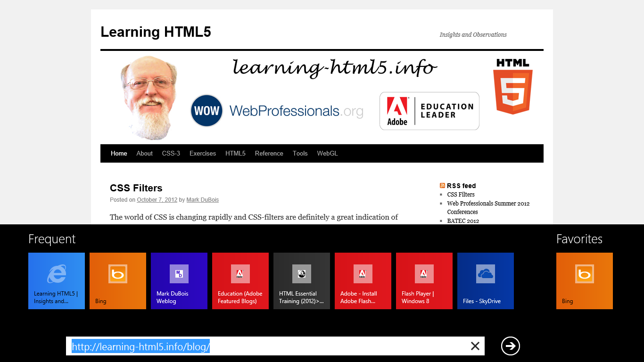Open the About menu item

click(144, 153)
